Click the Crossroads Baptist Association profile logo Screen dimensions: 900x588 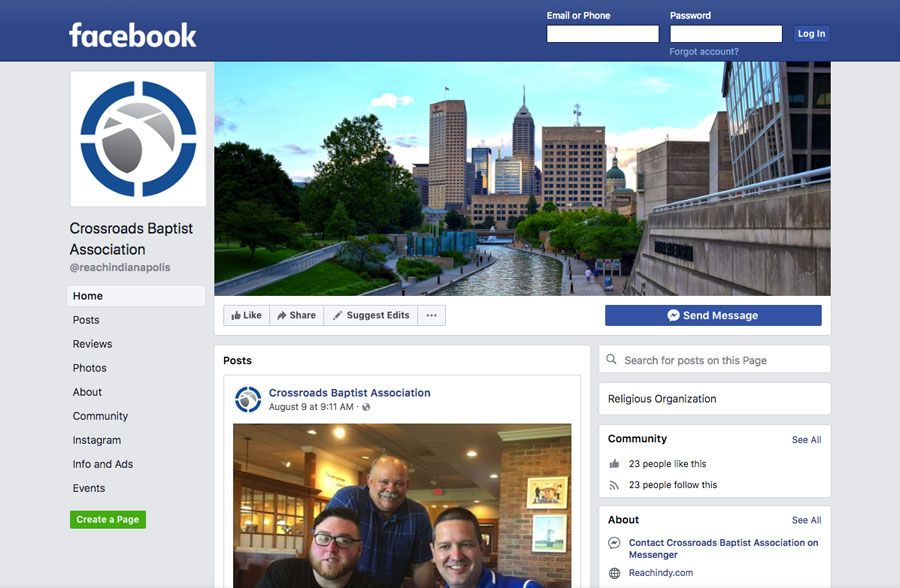(x=138, y=138)
